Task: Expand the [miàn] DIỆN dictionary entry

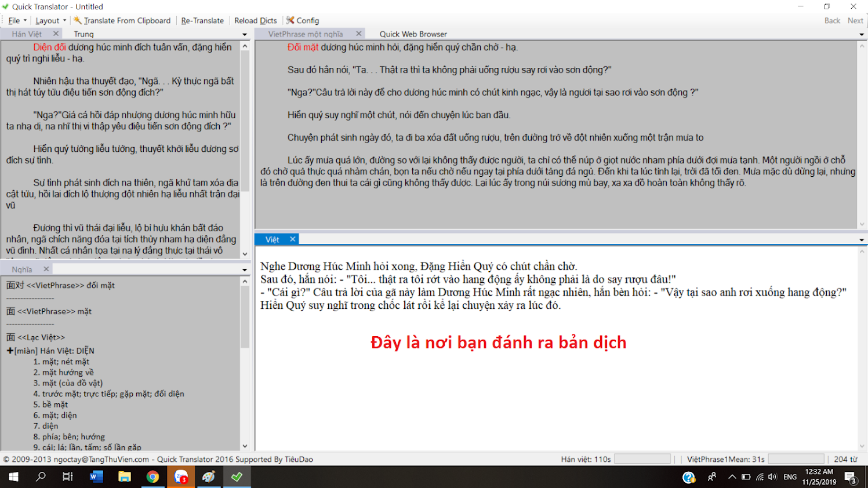Action: tap(9, 350)
